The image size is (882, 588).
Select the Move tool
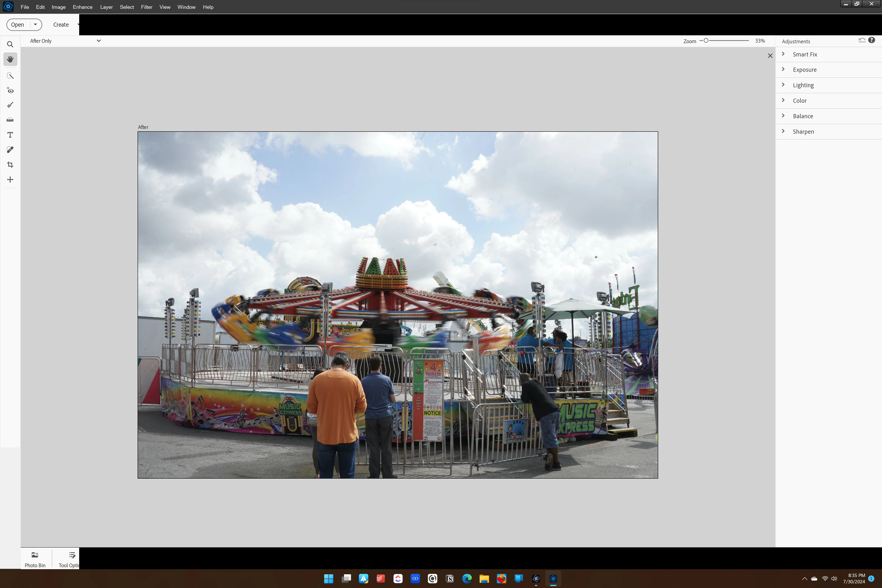click(10, 180)
